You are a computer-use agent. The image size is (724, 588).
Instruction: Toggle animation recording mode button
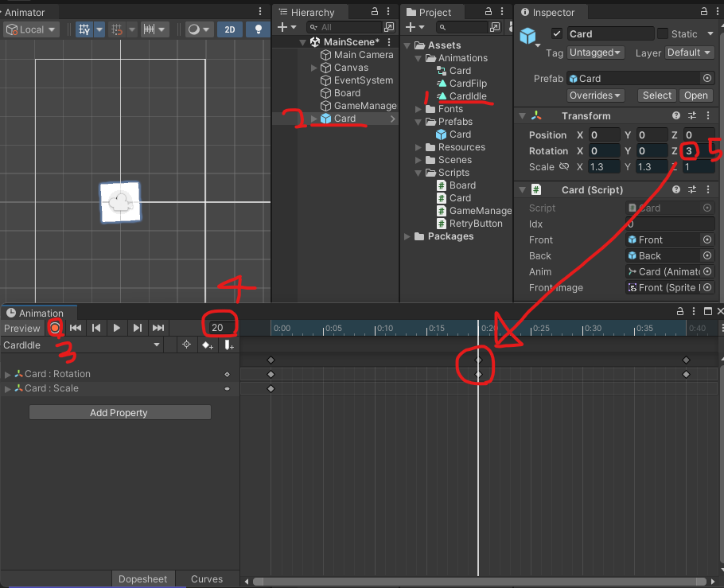pyautogui.click(x=55, y=328)
